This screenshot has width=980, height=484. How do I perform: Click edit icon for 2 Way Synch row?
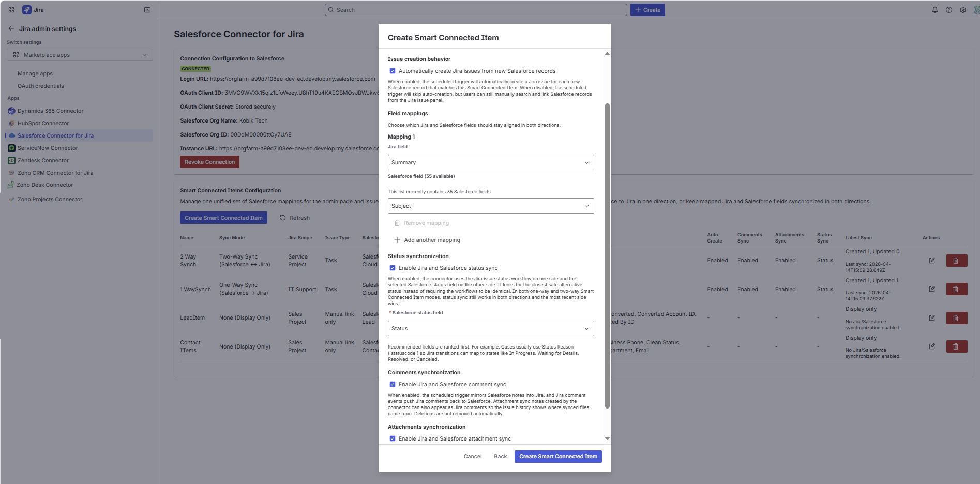[x=931, y=261]
